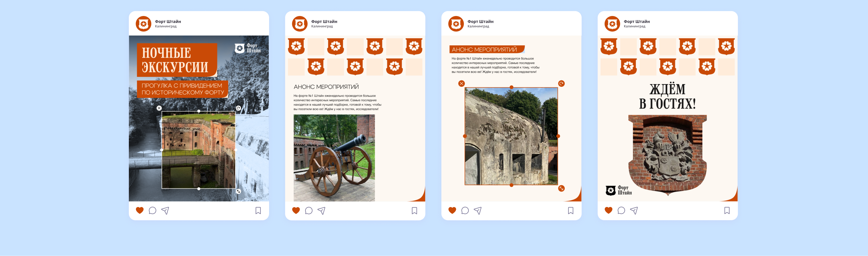The height and width of the screenshot is (256, 868).
Task: Like the night excursions post with heart icon
Action: (139, 210)
